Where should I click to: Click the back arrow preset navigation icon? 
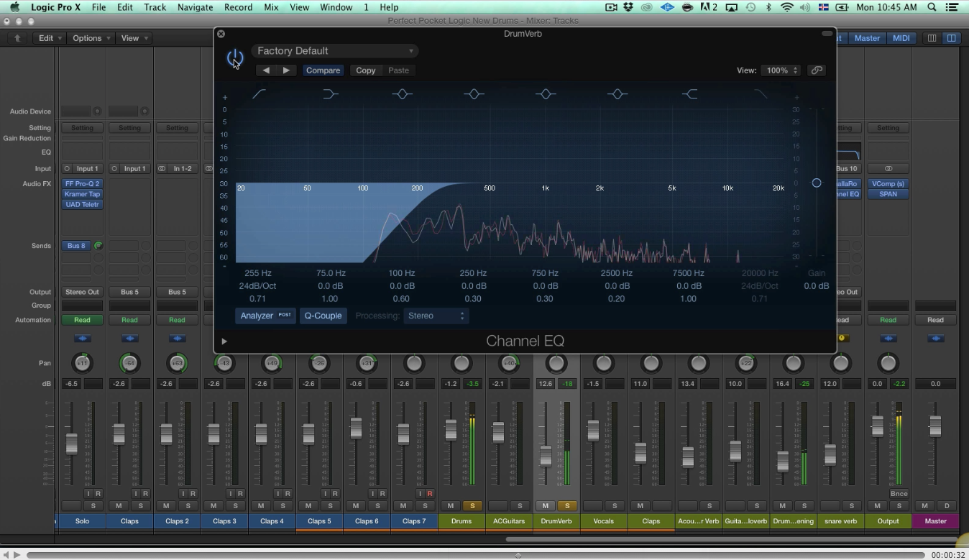(x=265, y=70)
